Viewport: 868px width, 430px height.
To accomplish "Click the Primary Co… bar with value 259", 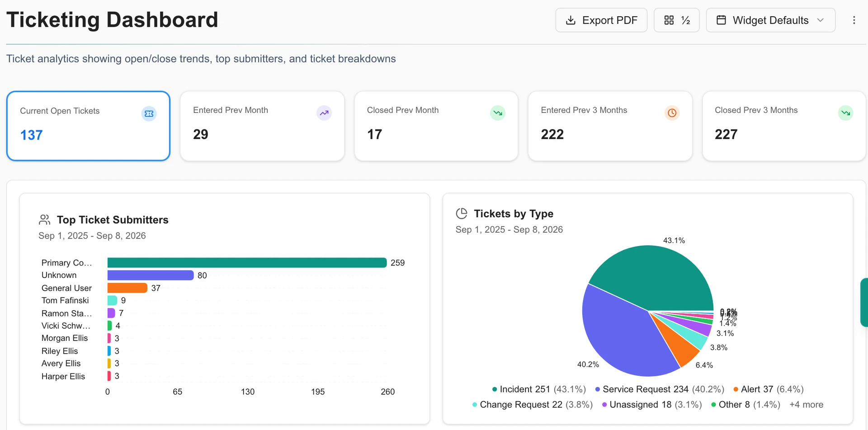I will pos(247,263).
